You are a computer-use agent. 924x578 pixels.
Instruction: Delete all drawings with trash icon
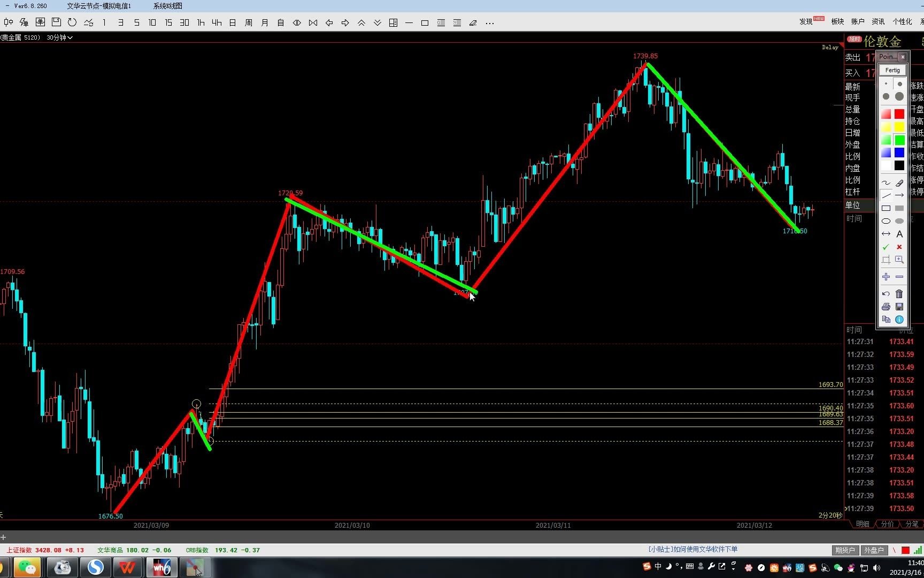(899, 294)
